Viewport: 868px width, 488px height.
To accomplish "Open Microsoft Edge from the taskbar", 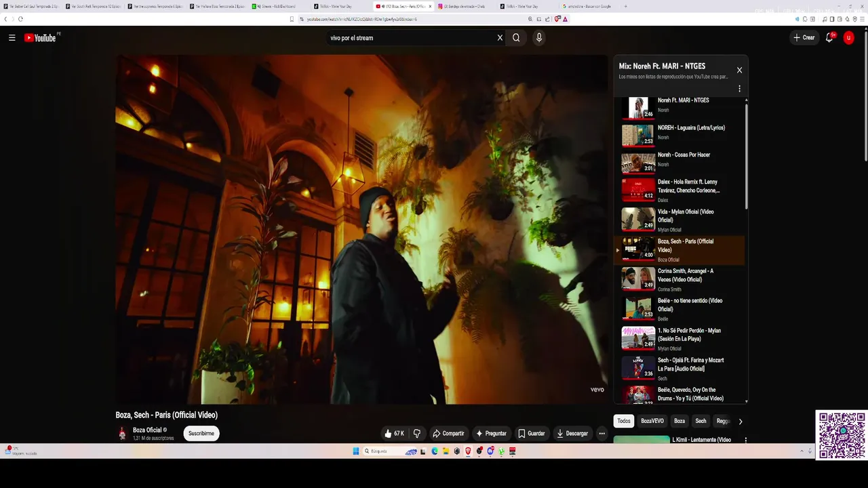I will (435, 451).
